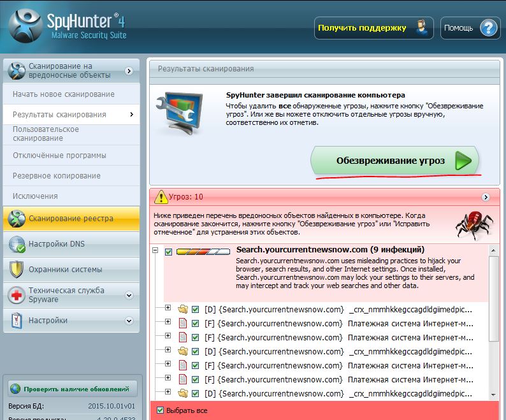This screenshot has width=506, height=420.
Task: Click the yellow warning triangle near Угроз: 10
Action: click(161, 197)
